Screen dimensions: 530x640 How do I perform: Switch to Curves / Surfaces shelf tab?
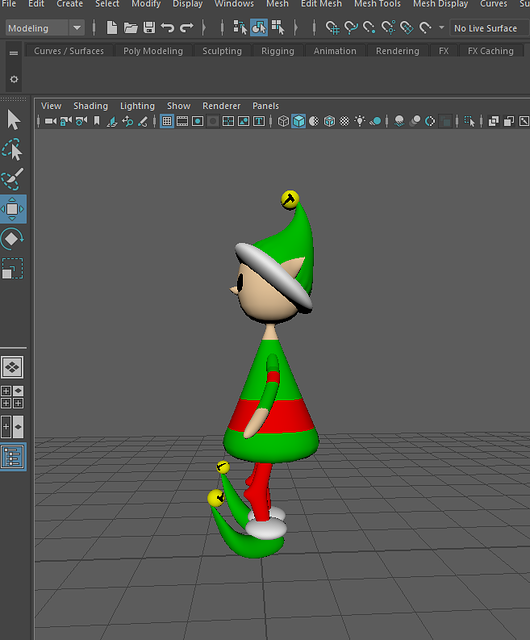click(x=69, y=51)
